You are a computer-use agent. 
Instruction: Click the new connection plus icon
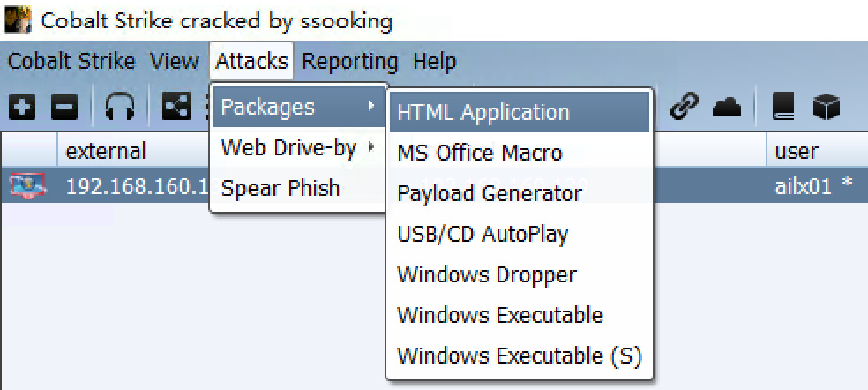click(x=22, y=108)
